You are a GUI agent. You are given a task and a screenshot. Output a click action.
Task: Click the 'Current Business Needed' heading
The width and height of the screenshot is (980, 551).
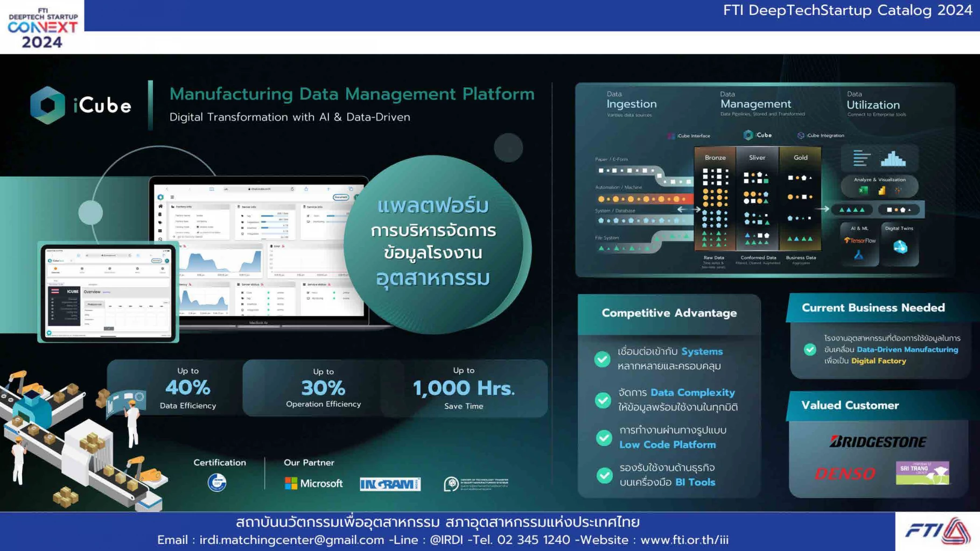click(873, 308)
